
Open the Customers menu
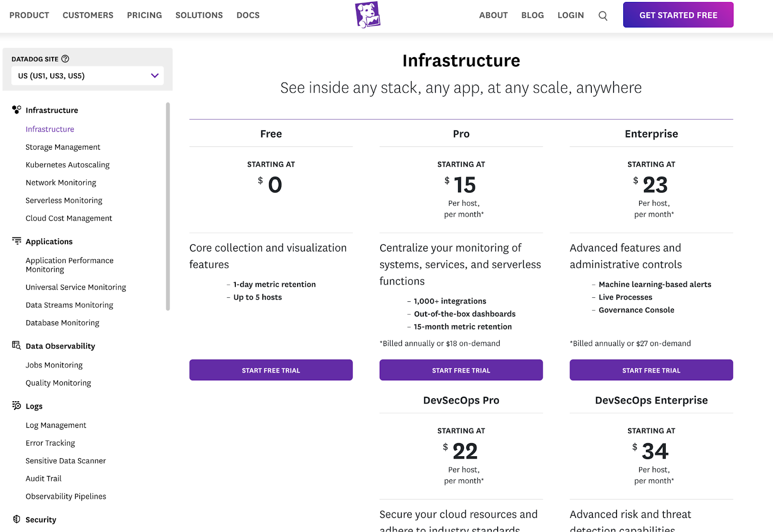point(88,15)
